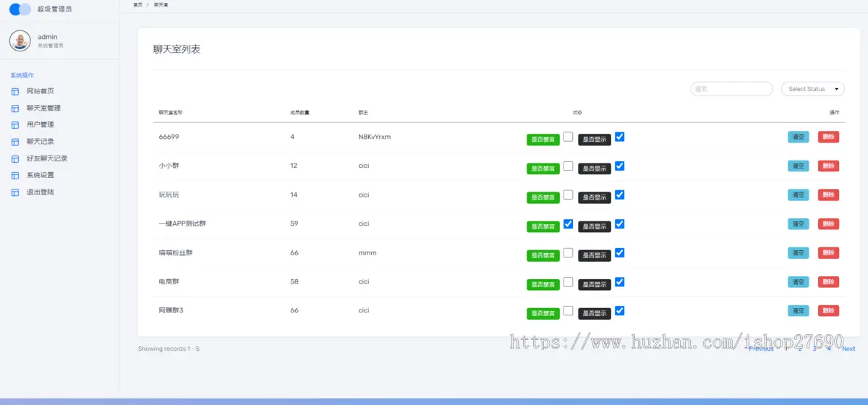Click 删除 for room 66699
The height and width of the screenshot is (405, 868).
[x=828, y=137]
